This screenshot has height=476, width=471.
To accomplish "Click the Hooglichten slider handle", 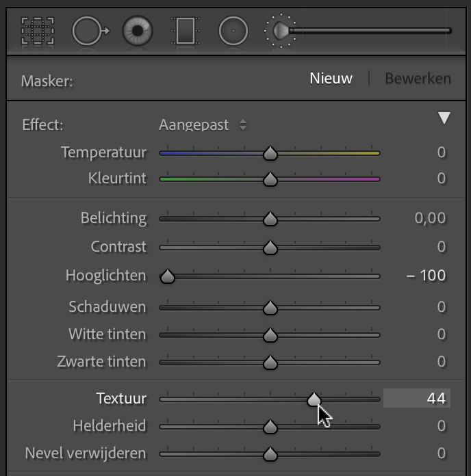I will click(168, 276).
